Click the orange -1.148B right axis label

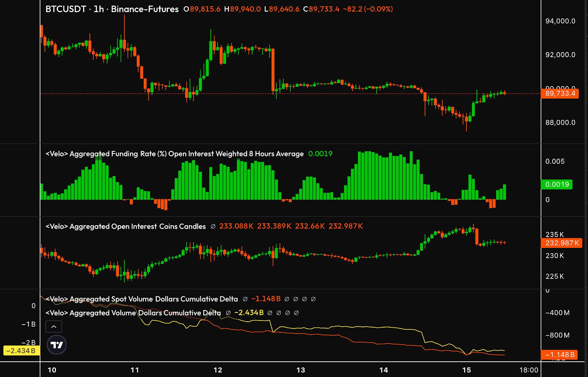tap(559, 355)
